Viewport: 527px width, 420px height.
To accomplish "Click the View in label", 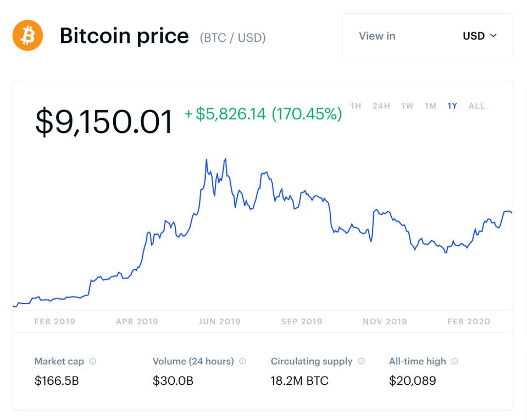I will [x=377, y=36].
